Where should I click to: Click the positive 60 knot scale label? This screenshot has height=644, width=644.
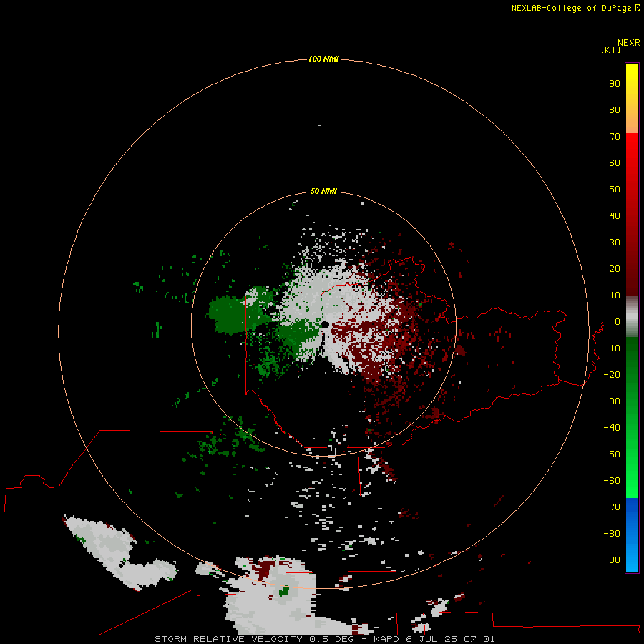615,162
